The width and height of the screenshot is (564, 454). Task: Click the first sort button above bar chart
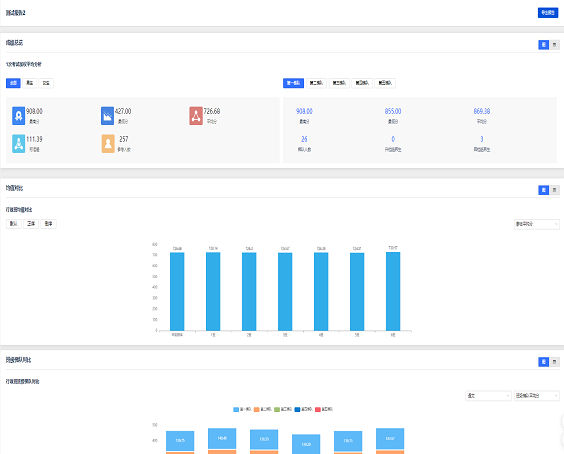[14, 223]
